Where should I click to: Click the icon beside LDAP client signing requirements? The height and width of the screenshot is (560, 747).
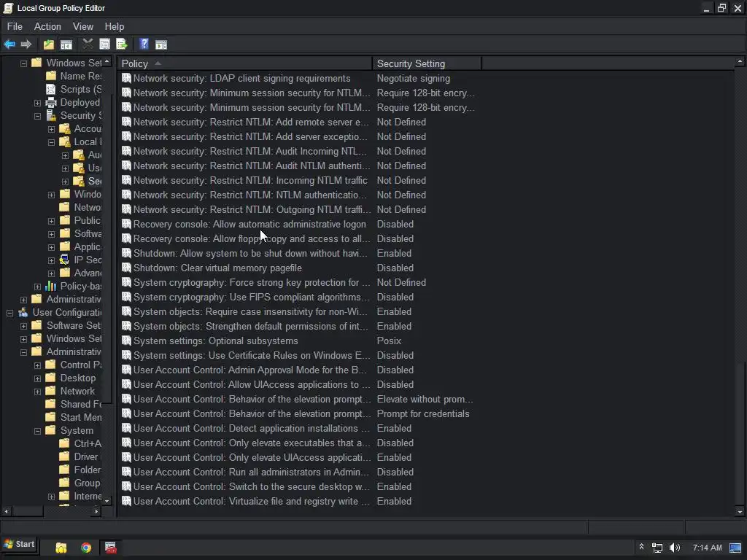click(x=126, y=79)
